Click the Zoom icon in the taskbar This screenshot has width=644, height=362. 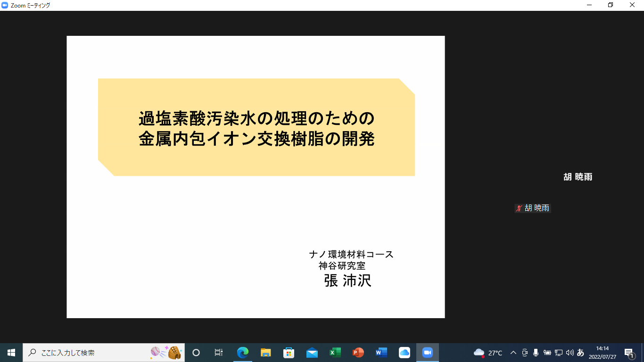[427, 353]
